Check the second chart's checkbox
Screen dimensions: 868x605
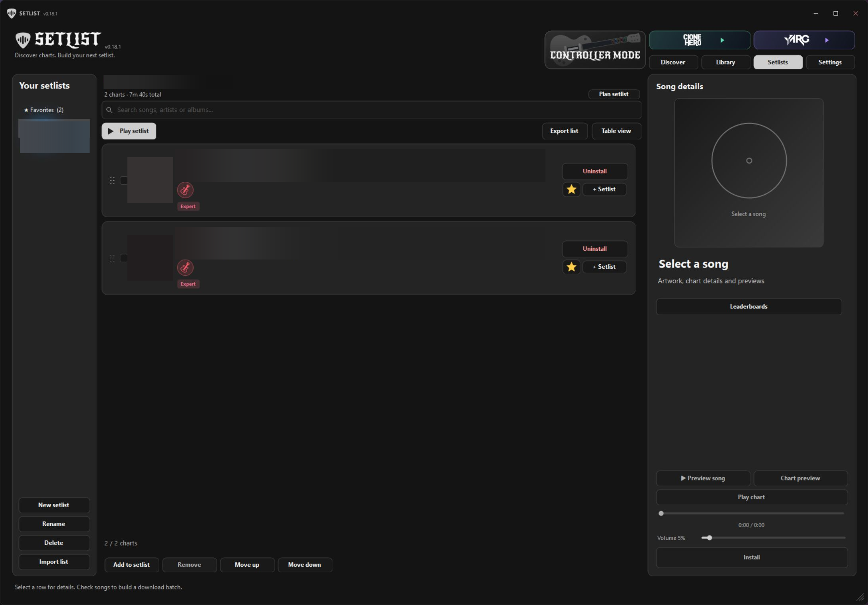(124, 258)
